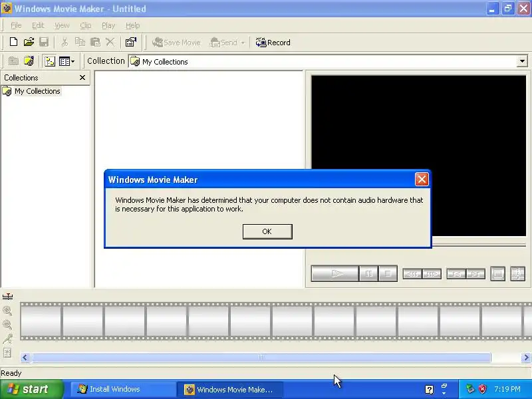Click the Copy icon in toolbar
The width and height of the screenshot is (532, 399).
point(80,42)
